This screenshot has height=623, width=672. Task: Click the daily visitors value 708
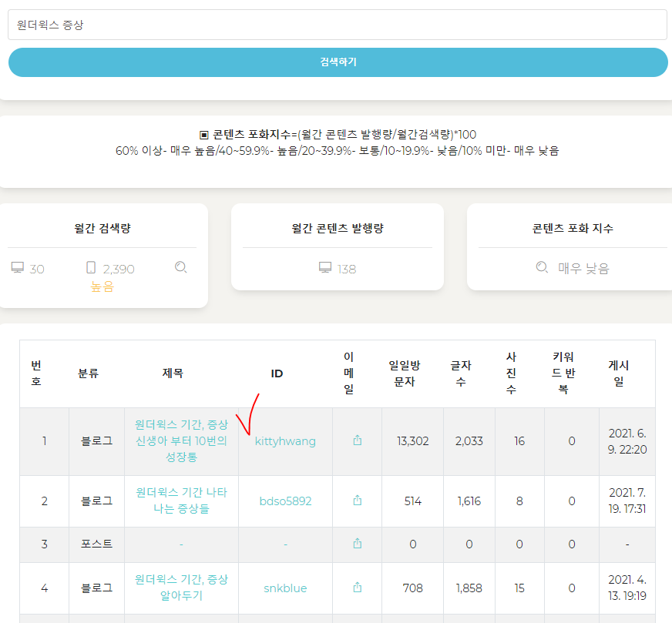(x=413, y=588)
